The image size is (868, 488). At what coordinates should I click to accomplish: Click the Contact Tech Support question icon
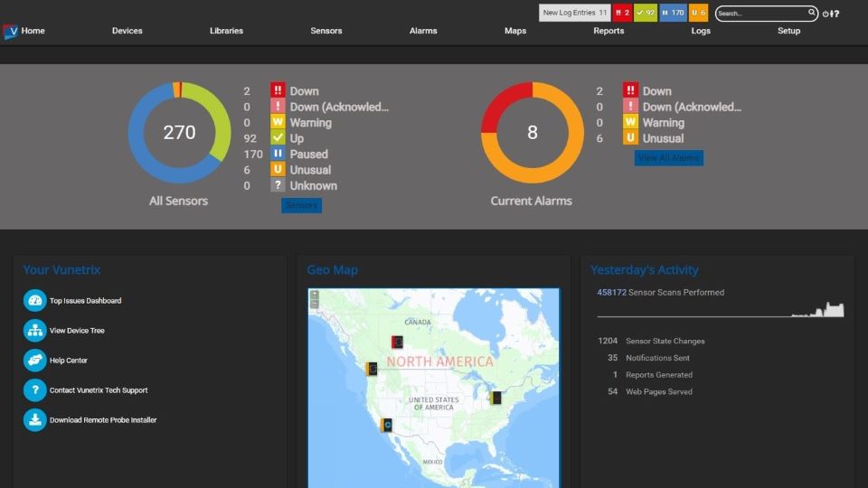click(x=35, y=390)
